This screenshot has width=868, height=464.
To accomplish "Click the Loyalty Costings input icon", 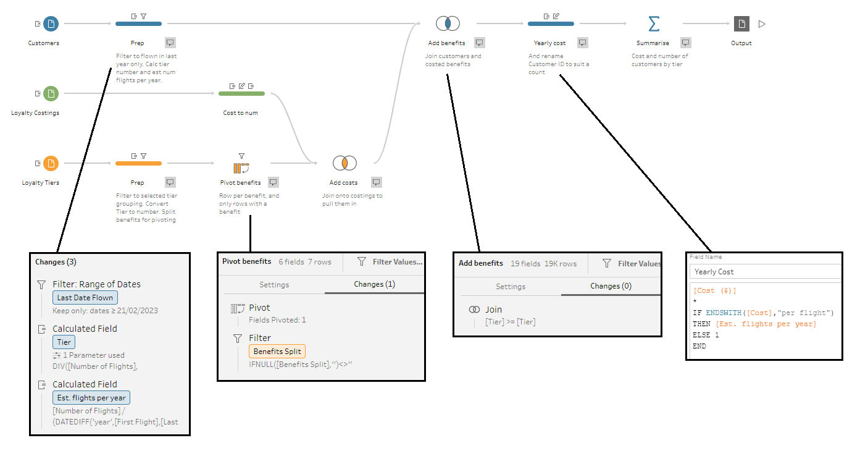I will (52, 93).
